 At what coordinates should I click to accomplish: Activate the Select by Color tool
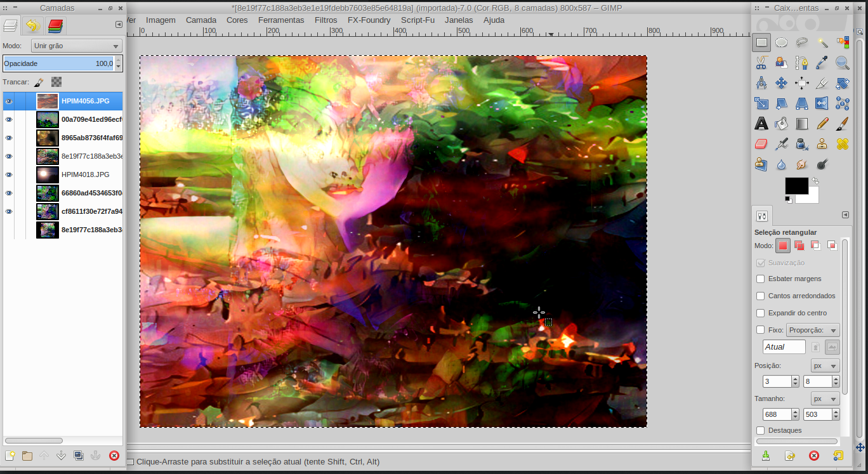pyautogui.click(x=843, y=43)
